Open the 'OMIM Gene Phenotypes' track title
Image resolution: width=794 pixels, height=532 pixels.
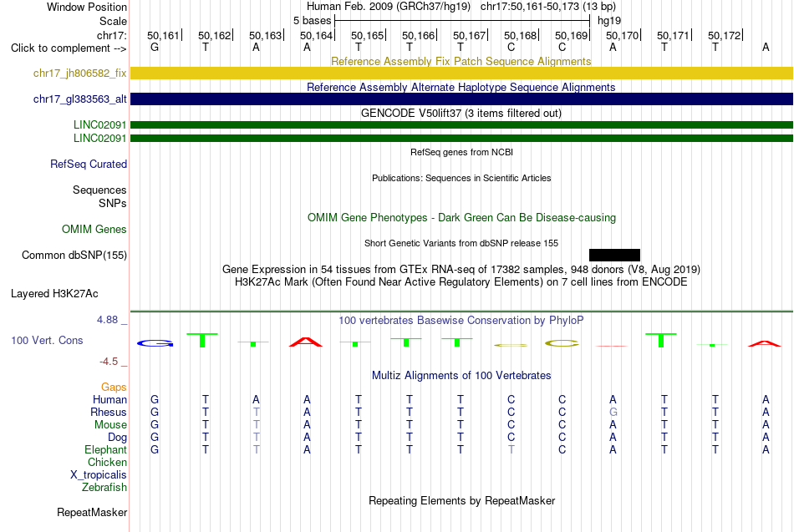462,218
